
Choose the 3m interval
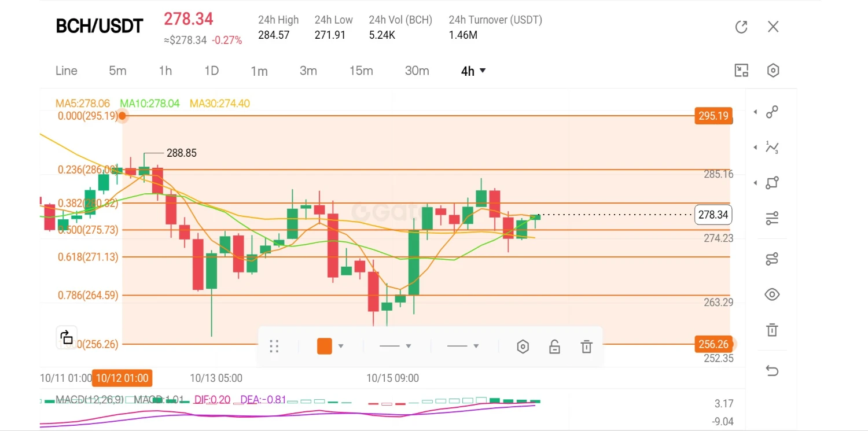[308, 71]
